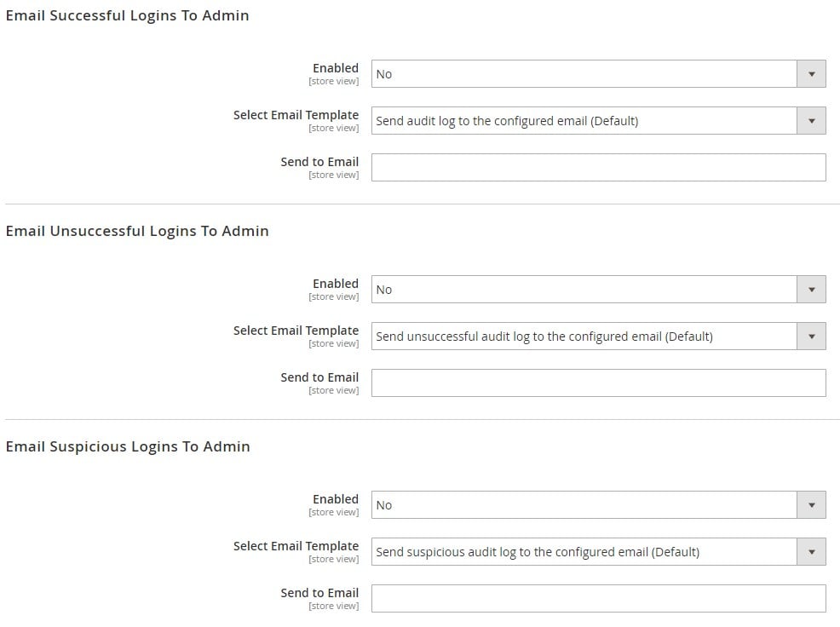The image size is (840, 627).
Task: Focus Send to Email field for Unsuccessful Logins
Action: click(x=598, y=383)
